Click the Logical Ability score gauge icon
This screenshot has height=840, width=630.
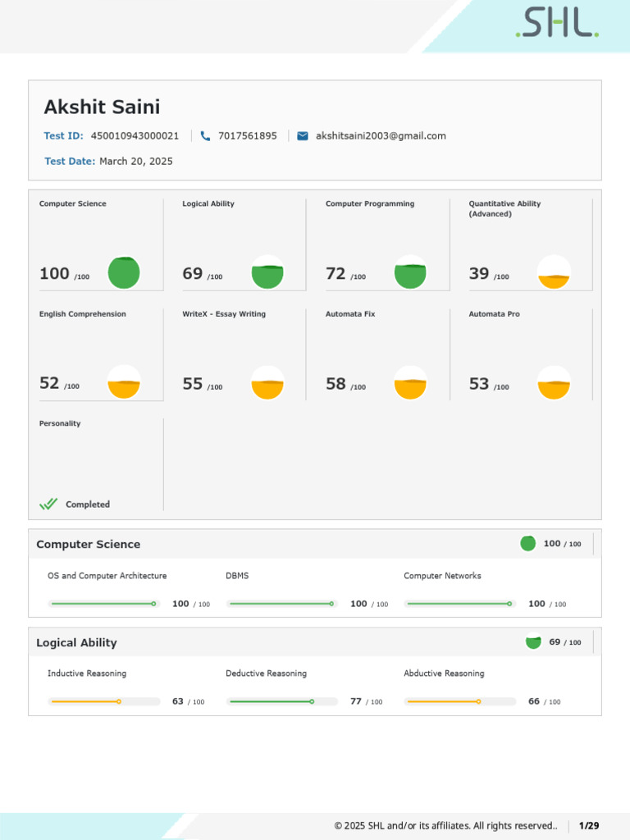pos(267,272)
